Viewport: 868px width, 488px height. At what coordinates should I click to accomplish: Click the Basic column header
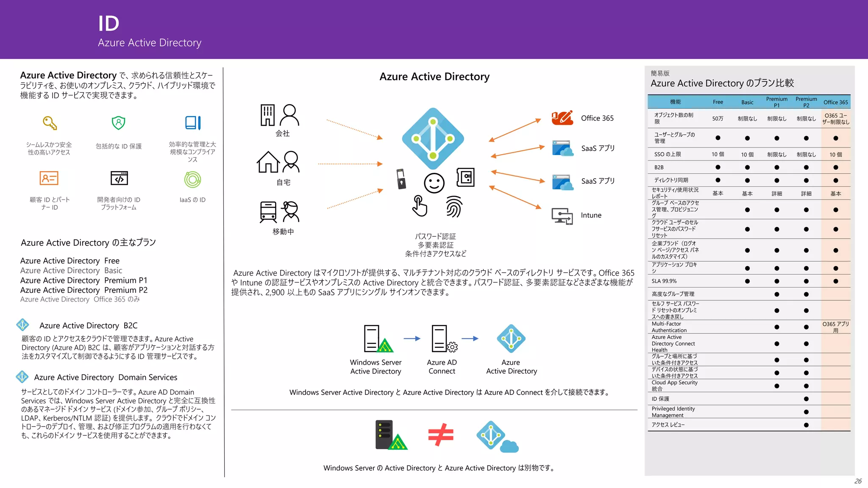pyautogui.click(x=747, y=102)
